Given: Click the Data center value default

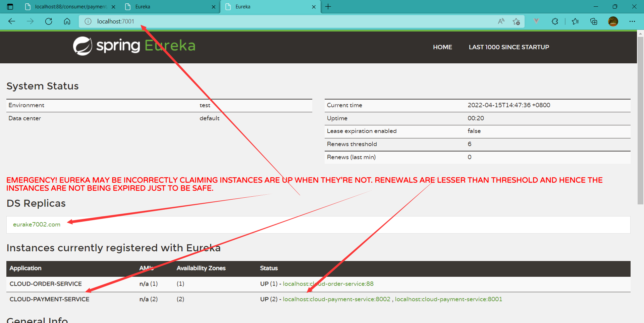Looking at the screenshot, I should pos(209,118).
